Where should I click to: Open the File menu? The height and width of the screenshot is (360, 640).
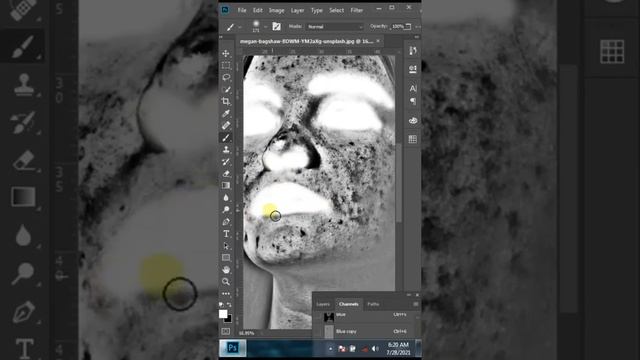242,10
